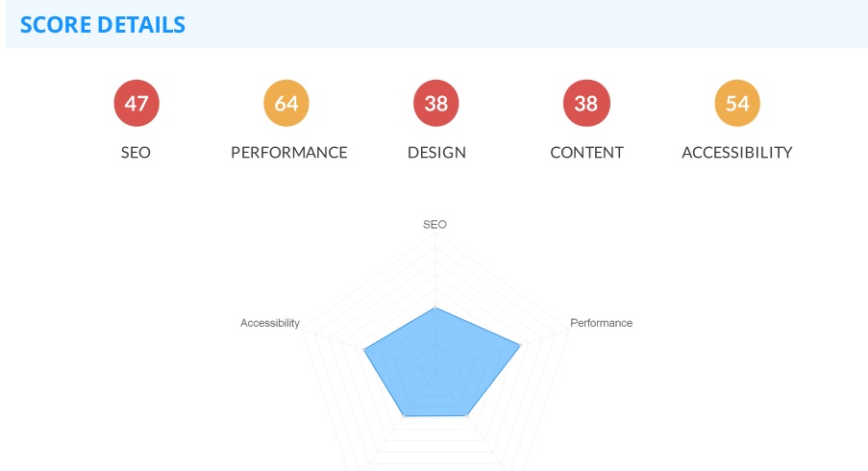The width and height of the screenshot is (868, 471).
Task: Click the SEO vertex of the blue polygon
Action: coord(435,309)
